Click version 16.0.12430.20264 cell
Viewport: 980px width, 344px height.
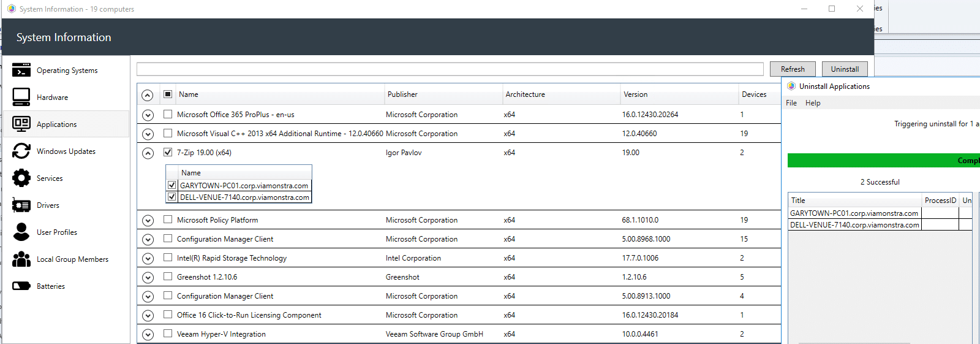[650, 115]
